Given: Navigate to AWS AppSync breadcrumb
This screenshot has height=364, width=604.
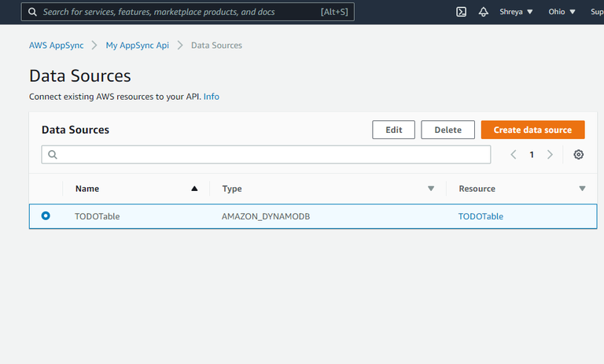Looking at the screenshot, I should (x=57, y=46).
